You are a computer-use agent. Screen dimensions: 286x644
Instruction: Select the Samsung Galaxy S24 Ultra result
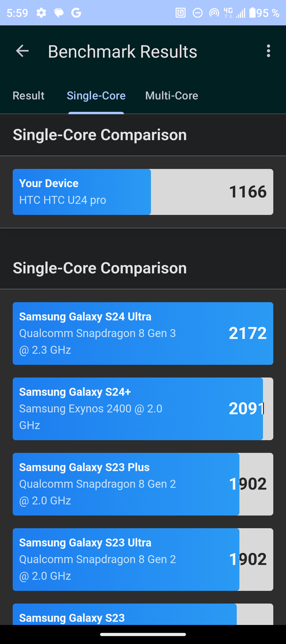143,333
